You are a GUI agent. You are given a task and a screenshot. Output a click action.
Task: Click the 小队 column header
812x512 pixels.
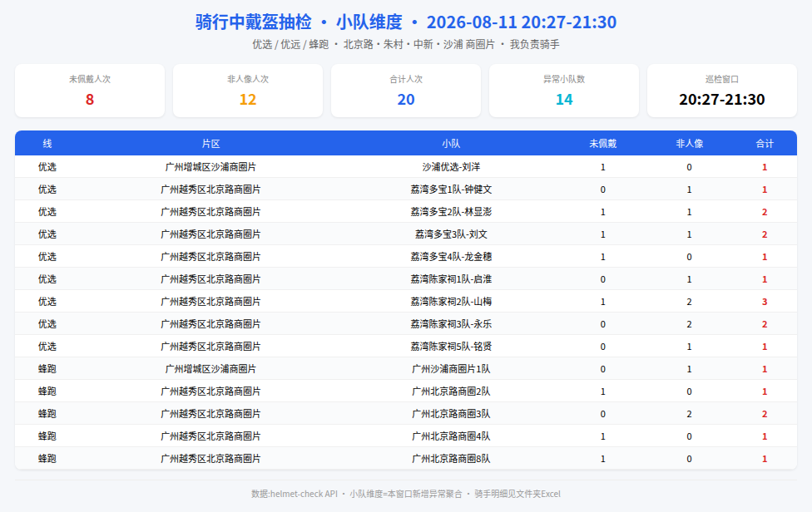coord(451,144)
